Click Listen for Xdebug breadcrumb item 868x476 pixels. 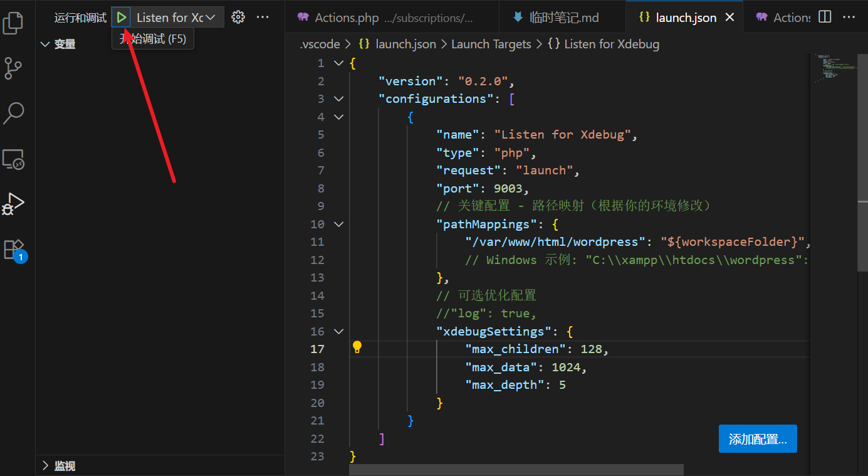pos(611,44)
